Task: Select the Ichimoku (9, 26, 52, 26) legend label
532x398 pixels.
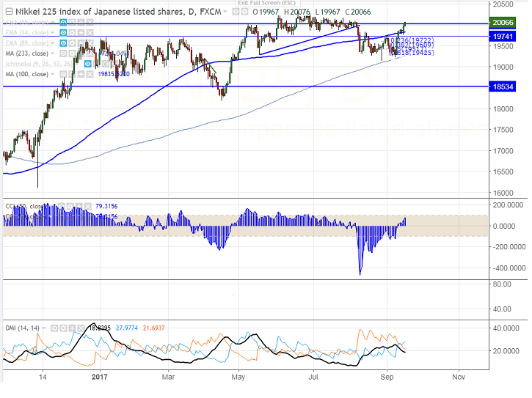Action: click(x=39, y=64)
